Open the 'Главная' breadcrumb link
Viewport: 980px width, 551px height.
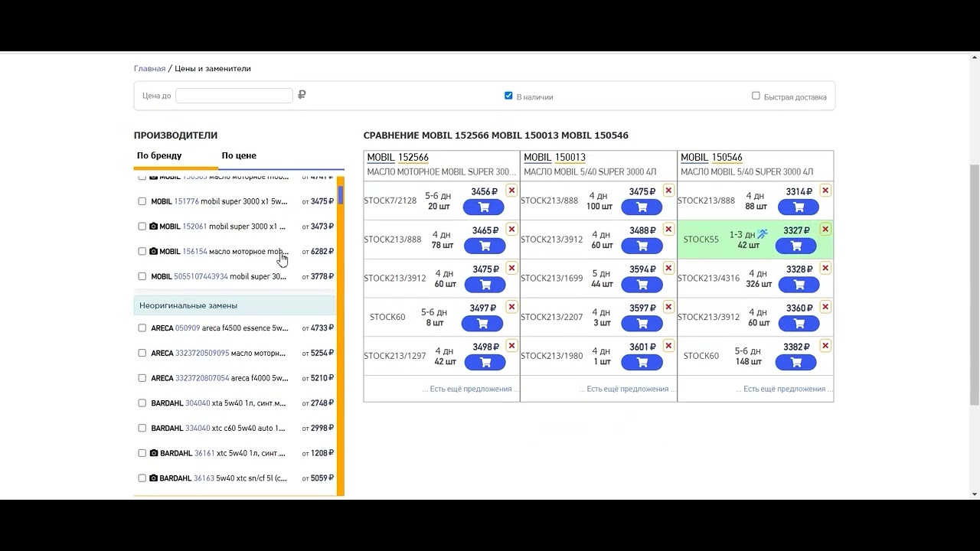(x=149, y=68)
